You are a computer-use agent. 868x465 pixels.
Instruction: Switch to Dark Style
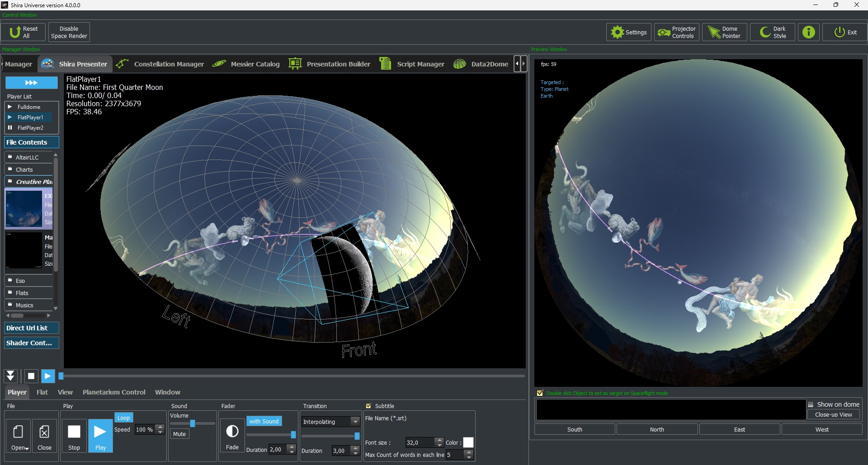click(773, 32)
